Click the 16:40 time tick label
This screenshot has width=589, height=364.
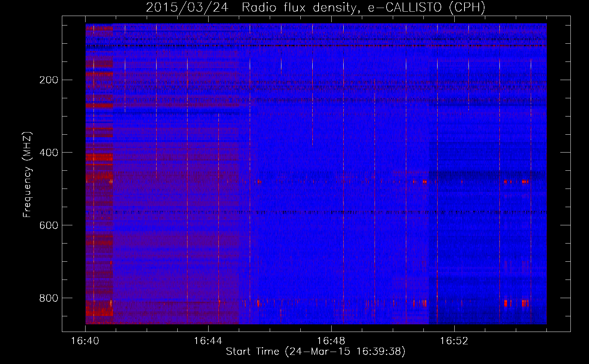point(85,341)
